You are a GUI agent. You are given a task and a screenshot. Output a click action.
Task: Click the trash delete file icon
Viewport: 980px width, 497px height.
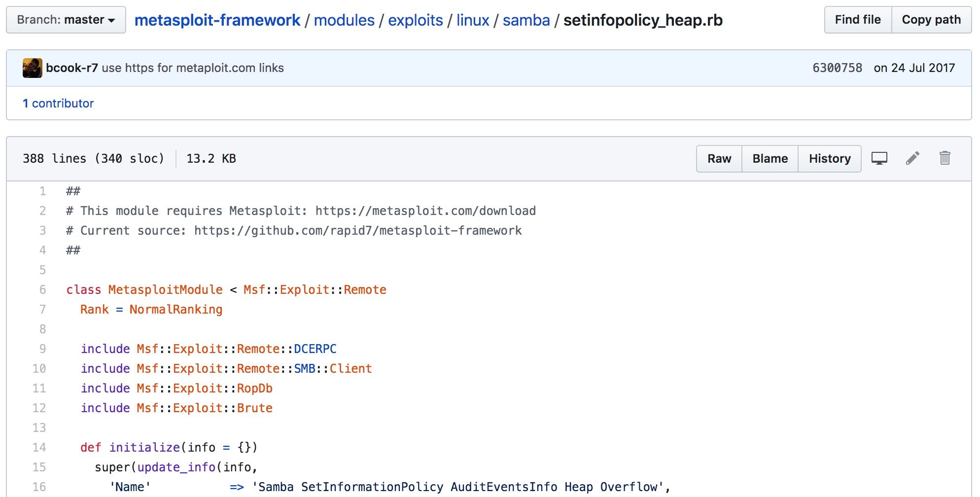tap(945, 158)
